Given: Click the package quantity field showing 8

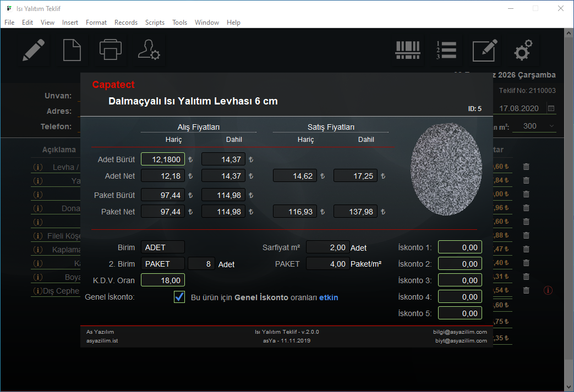Looking at the screenshot, I should coord(201,264).
